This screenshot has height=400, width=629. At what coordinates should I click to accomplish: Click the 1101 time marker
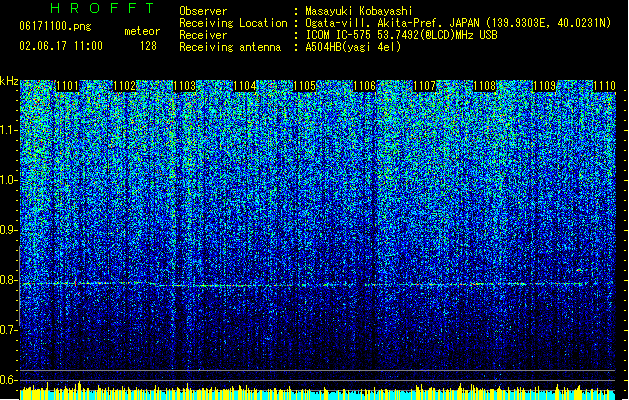67,86
